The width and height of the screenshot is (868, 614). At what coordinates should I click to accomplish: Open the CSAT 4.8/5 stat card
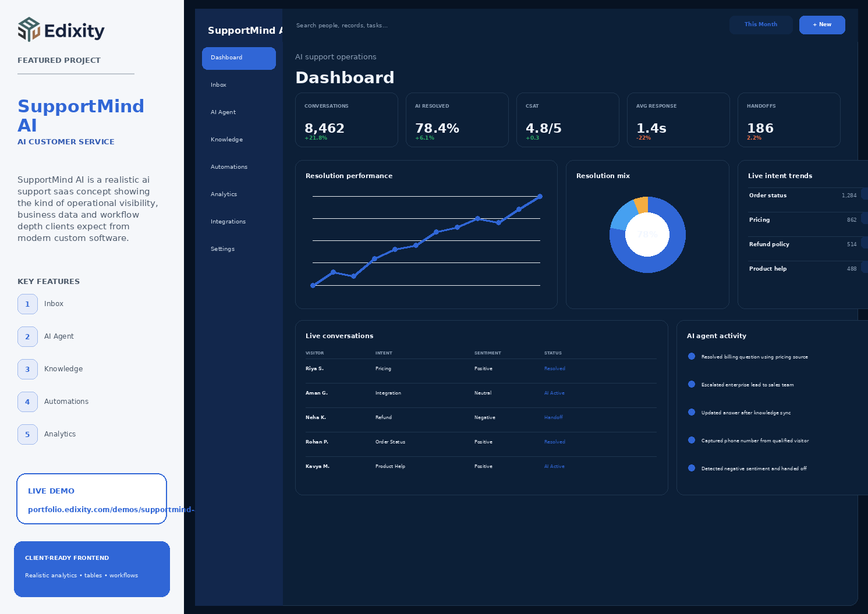point(568,120)
